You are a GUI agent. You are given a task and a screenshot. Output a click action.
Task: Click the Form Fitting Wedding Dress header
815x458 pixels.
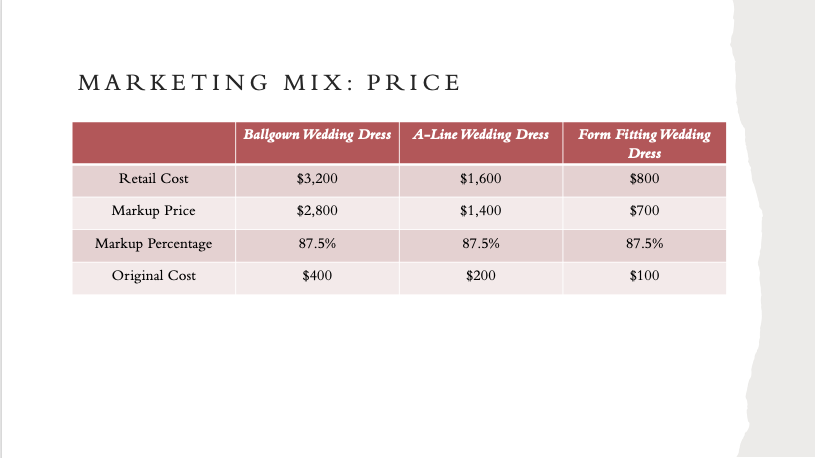point(645,143)
